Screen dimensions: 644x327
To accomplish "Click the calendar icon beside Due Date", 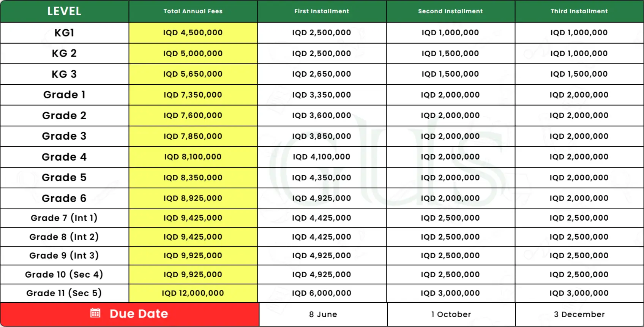I will coord(95,313).
